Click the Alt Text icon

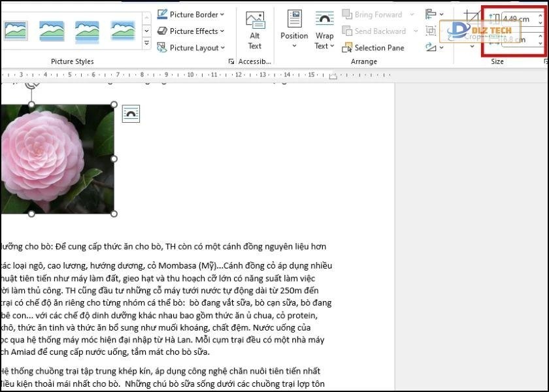pos(255,29)
